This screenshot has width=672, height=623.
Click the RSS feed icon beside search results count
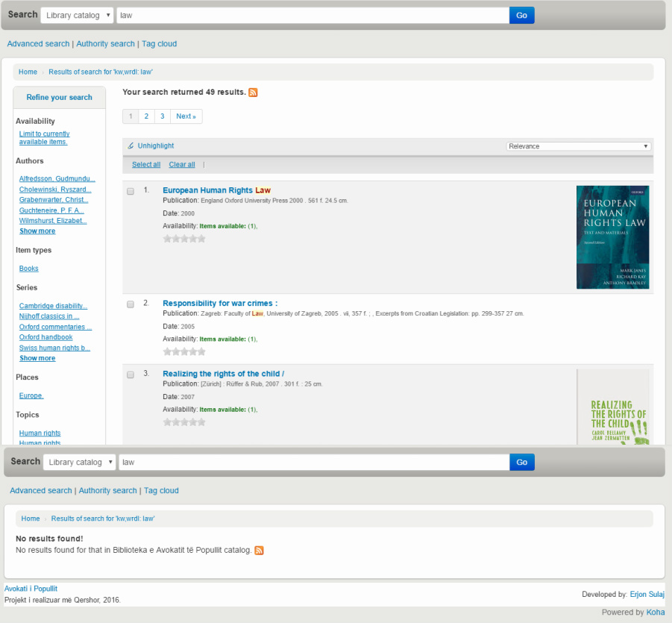coord(253,93)
